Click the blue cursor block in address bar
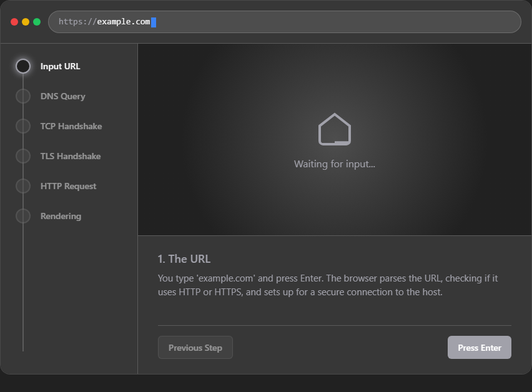Image resolution: width=532 pixels, height=392 pixels. (x=154, y=22)
